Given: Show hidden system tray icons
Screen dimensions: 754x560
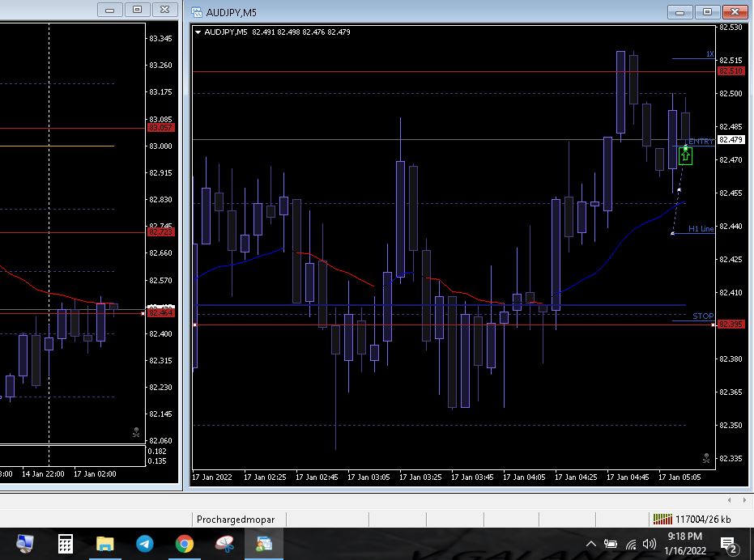Looking at the screenshot, I should [590, 544].
